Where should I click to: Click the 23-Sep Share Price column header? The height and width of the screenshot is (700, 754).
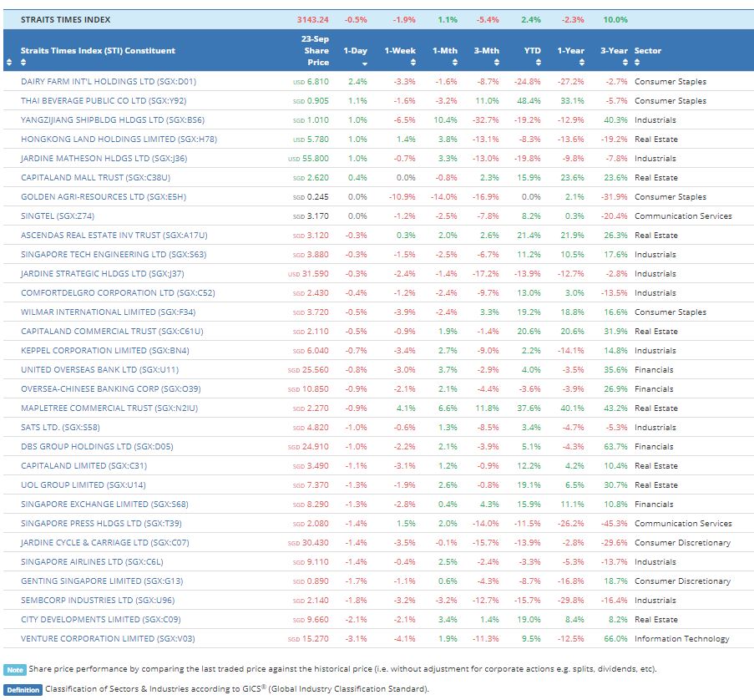coord(316,50)
